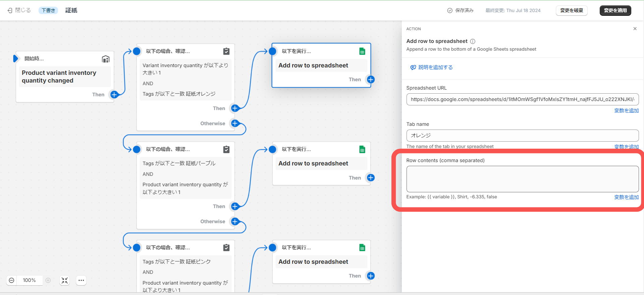Click 変数を追加 under Spreadsheet URL

pos(626,111)
